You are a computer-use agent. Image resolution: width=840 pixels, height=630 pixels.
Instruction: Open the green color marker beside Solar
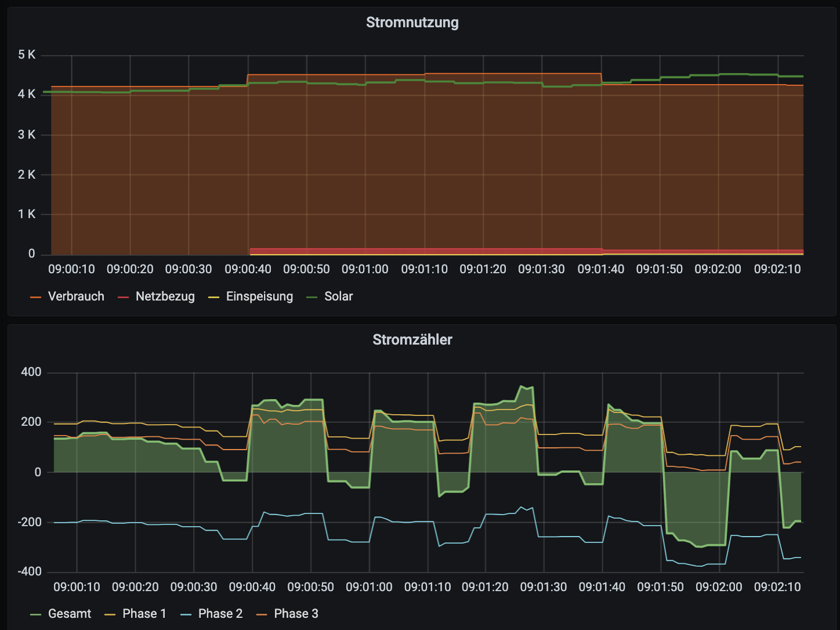tap(312, 297)
